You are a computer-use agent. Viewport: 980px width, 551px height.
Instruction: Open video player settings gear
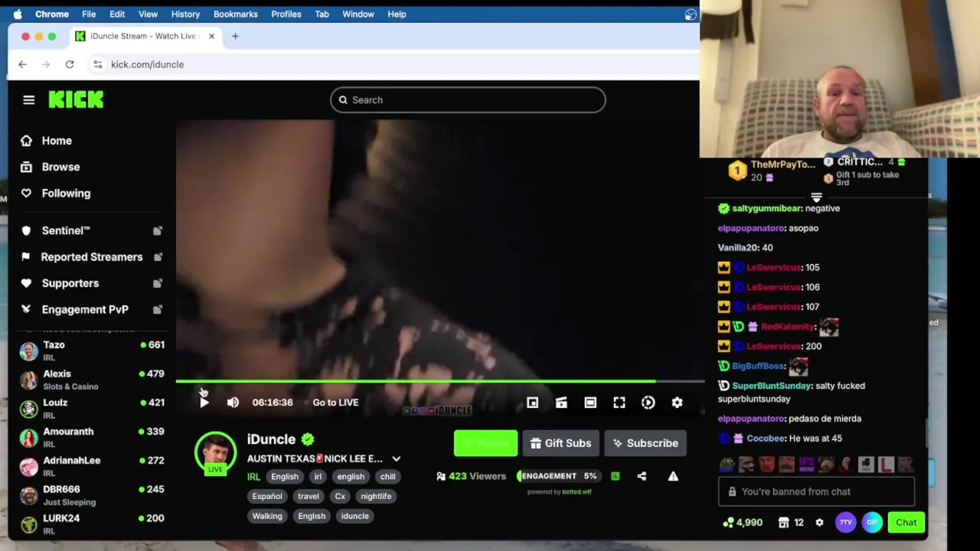pos(677,403)
